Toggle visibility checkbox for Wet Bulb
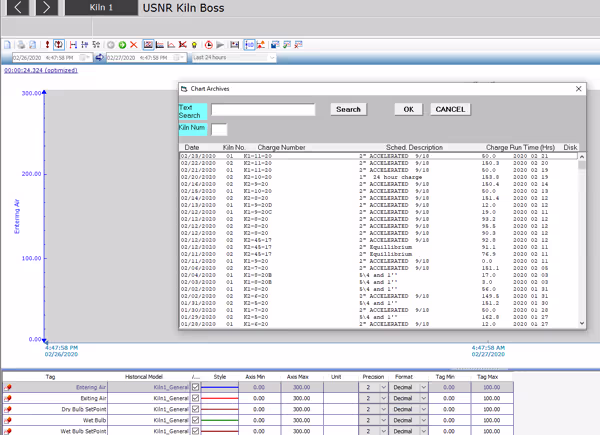The height and width of the screenshot is (435, 600). point(196,420)
